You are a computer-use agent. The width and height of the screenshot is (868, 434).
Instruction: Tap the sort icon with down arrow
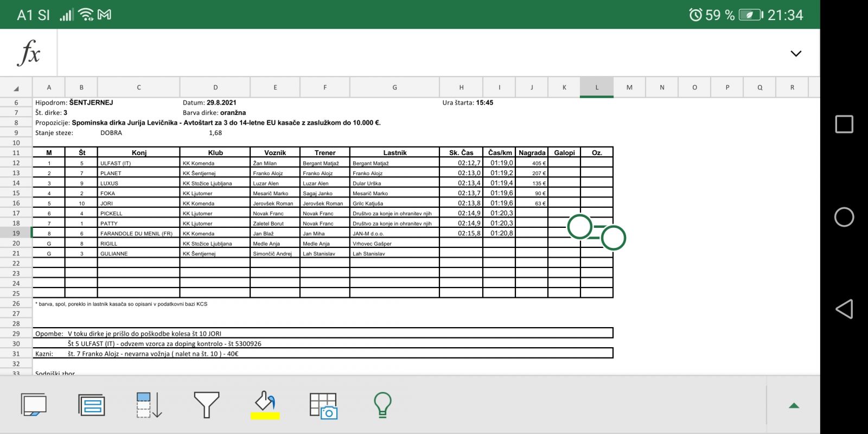(149, 405)
